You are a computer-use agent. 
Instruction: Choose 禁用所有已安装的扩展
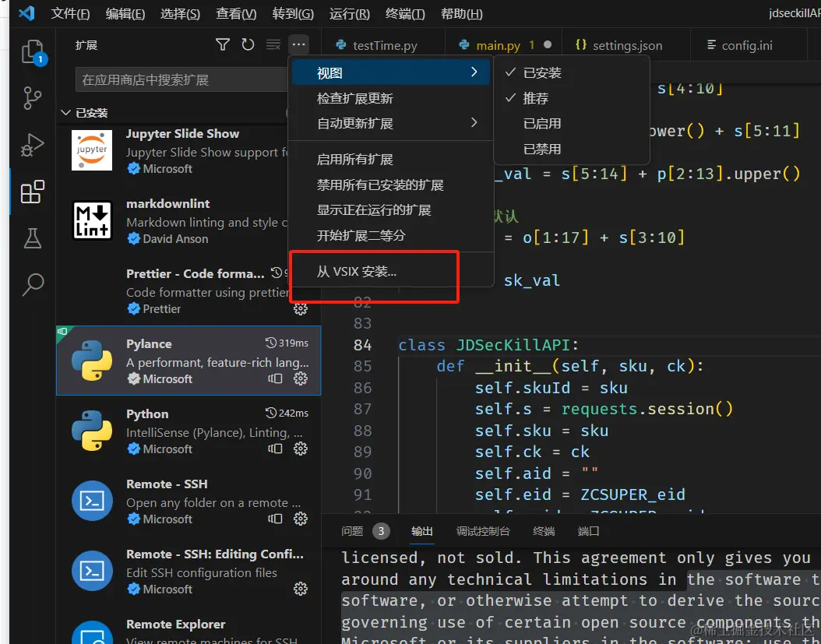(x=390, y=185)
